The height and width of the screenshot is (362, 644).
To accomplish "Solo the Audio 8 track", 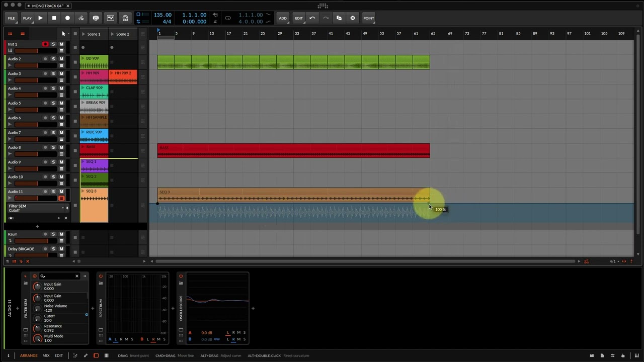I will 53,147.
